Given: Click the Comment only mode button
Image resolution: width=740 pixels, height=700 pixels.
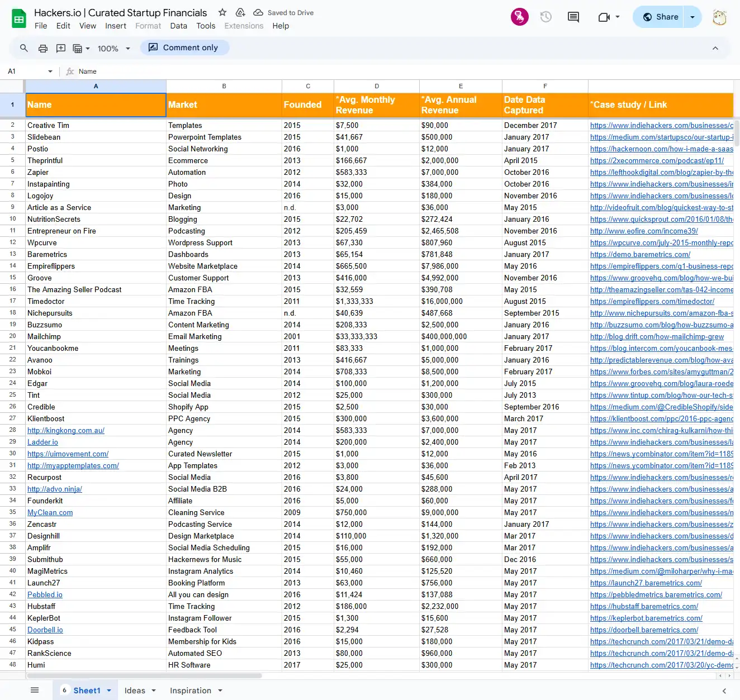Looking at the screenshot, I should (x=184, y=47).
